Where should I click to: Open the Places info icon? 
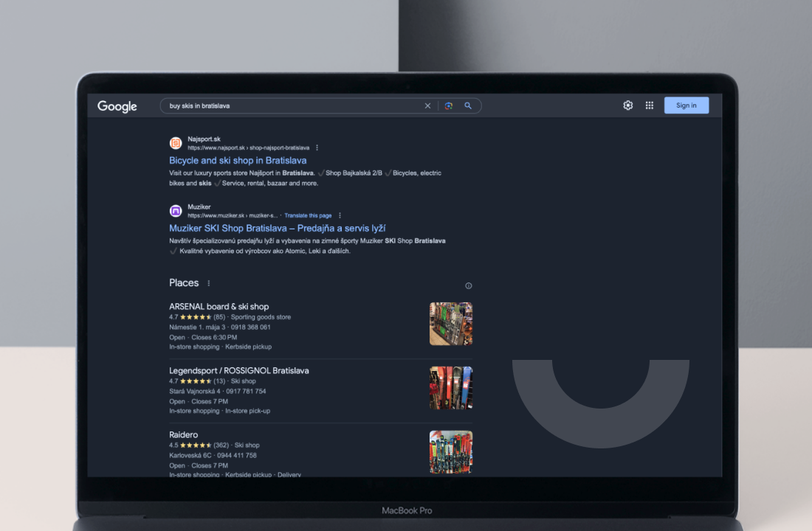[x=468, y=286]
